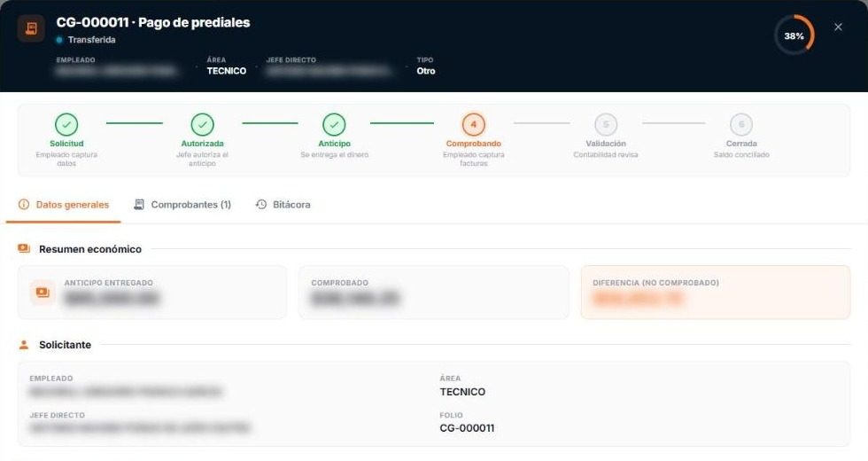
Task: Click the receipt icon on Comprobantes tab
Action: point(139,205)
